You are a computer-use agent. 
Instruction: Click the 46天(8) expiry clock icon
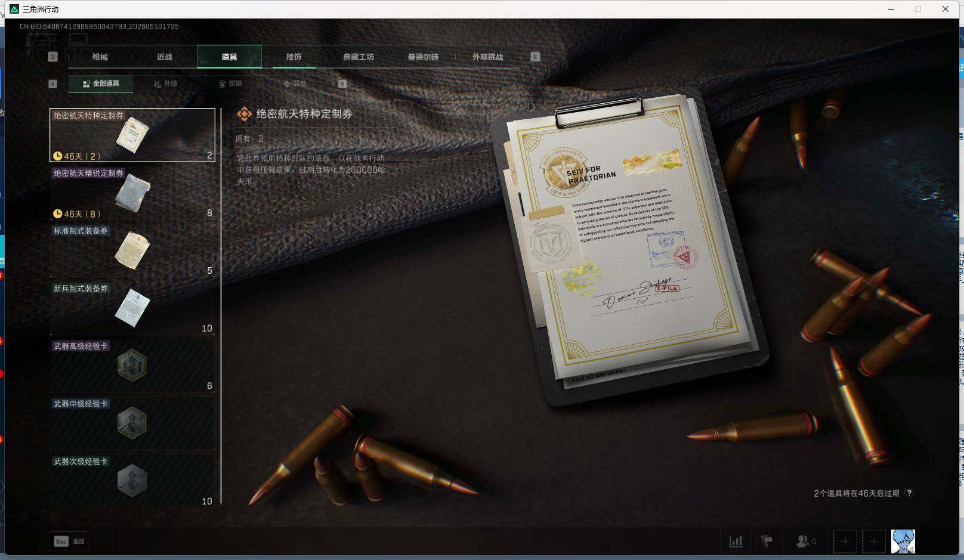click(58, 214)
